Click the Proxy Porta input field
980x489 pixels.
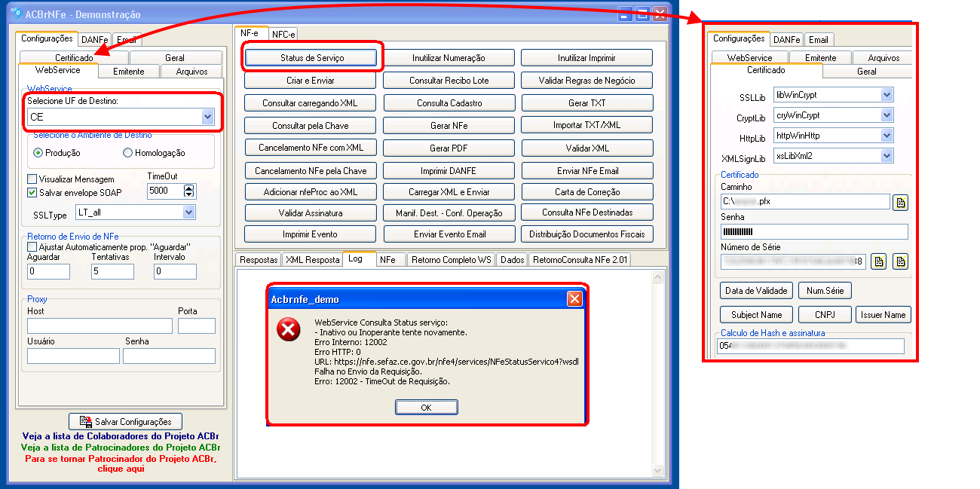(197, 325)
